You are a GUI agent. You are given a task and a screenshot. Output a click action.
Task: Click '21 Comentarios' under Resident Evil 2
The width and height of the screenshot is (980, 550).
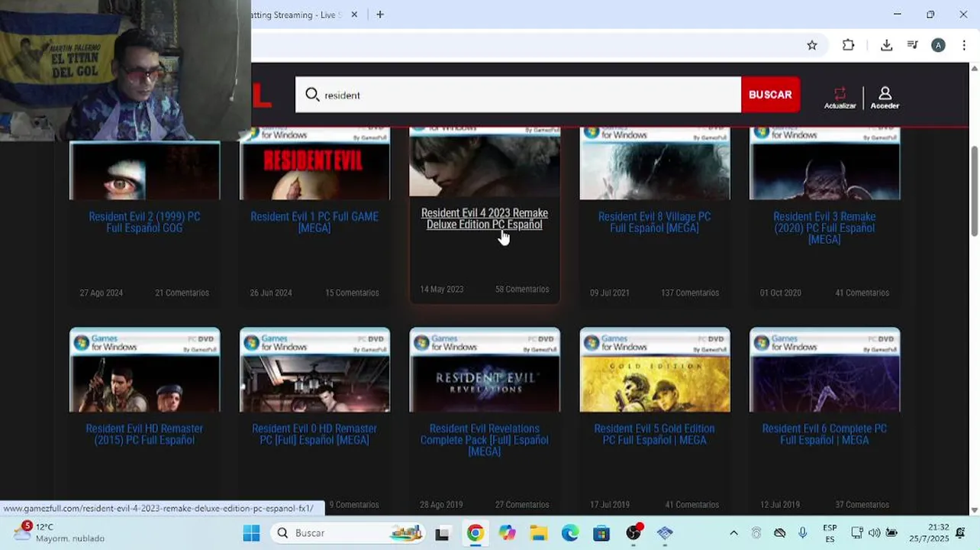[x=182, y=293]
